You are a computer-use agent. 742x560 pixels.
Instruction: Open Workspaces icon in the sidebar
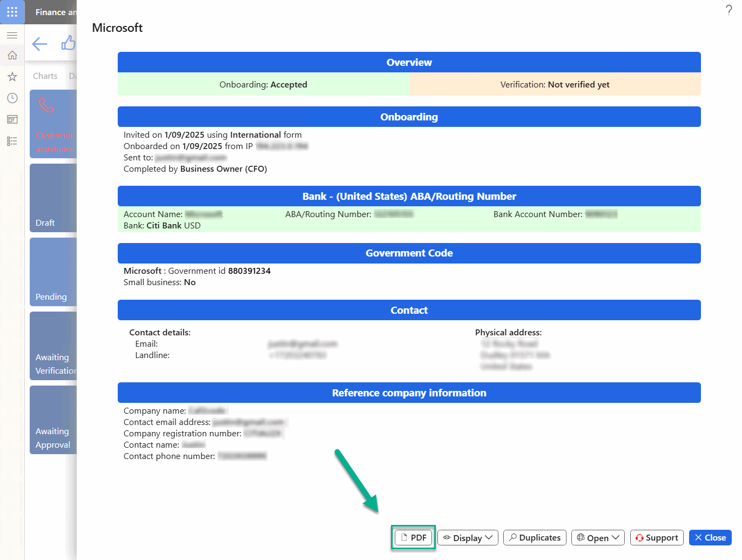[x=12, y=119]
